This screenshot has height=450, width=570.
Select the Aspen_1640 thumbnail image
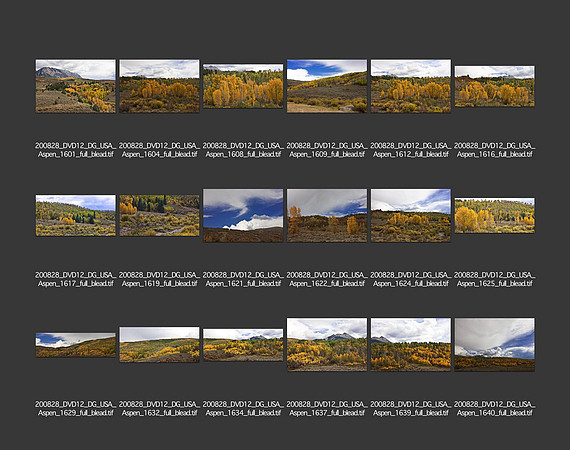tap(494, 345)
